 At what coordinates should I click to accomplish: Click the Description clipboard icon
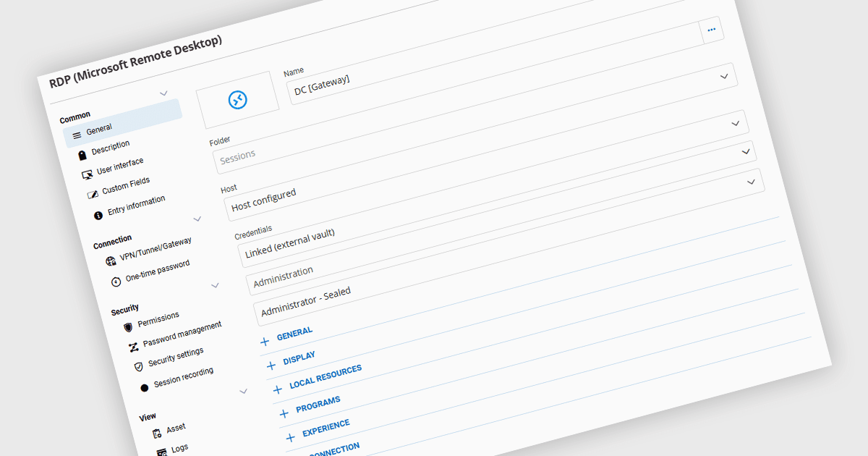pyautogui.click(x=82, y=155)
